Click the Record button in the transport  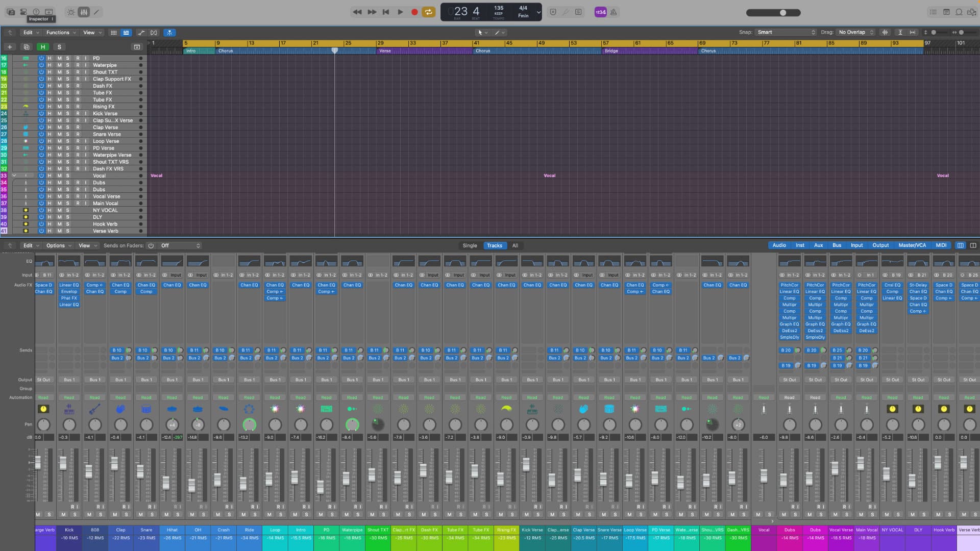[414, 12]
